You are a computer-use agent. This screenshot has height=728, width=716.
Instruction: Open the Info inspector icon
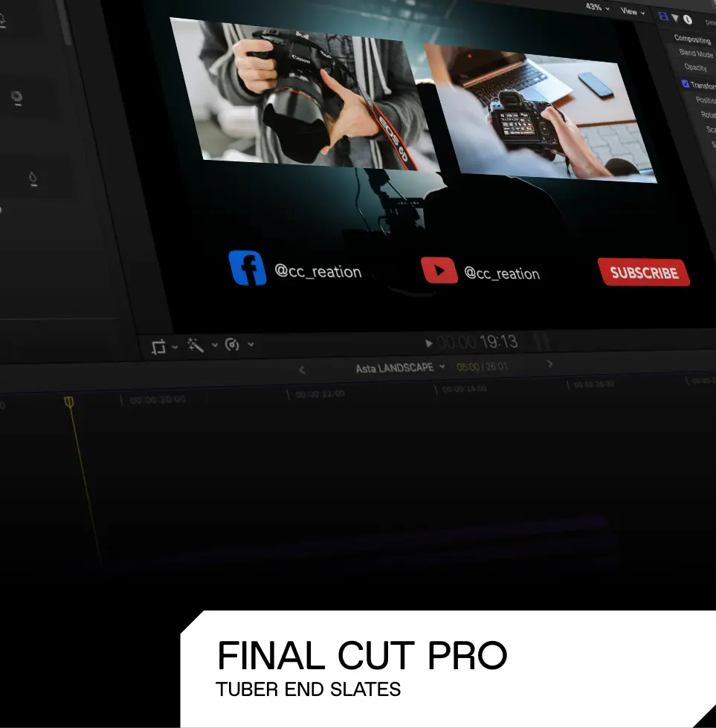coord(688,20)
